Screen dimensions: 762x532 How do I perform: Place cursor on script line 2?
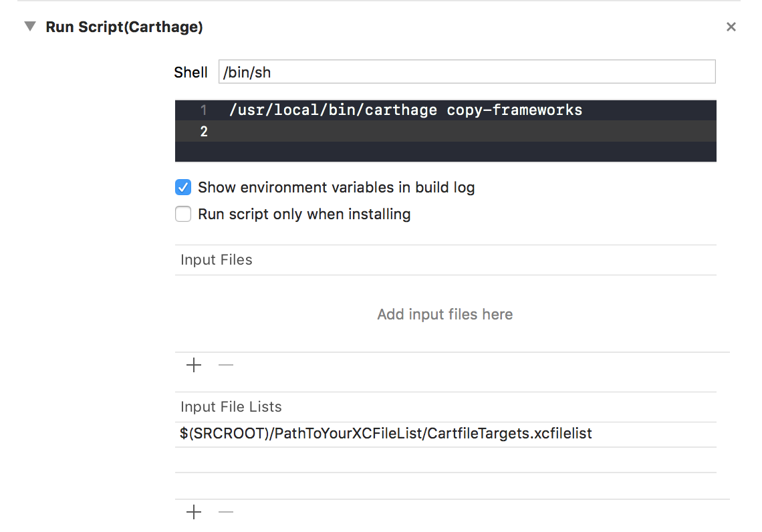click(x=445, y=131)
